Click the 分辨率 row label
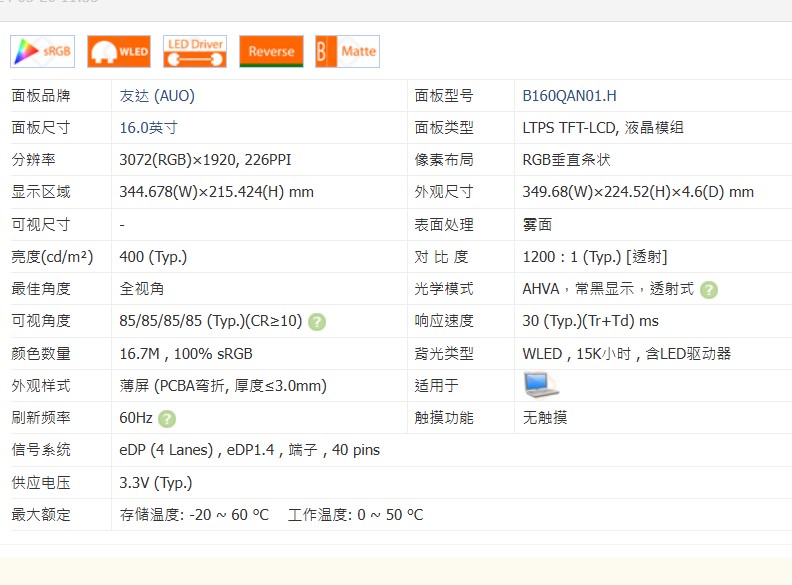The image size is (792, 585). [x=33, y=160]
